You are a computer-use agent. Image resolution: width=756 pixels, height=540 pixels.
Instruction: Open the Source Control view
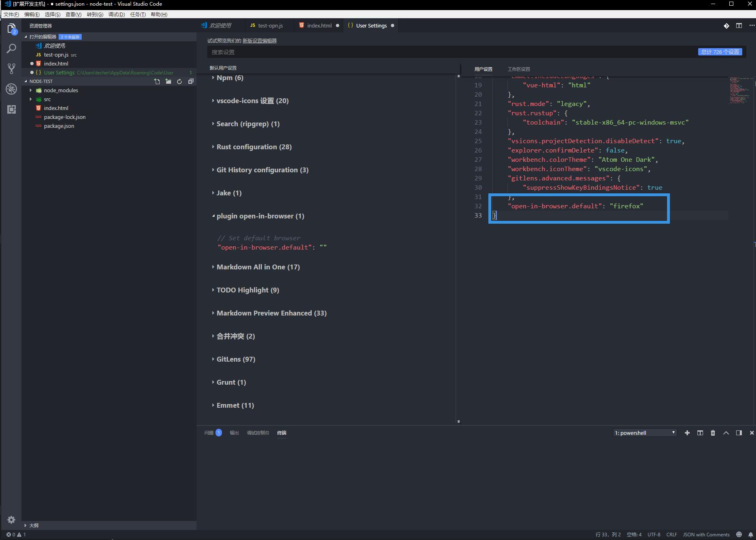11,68
